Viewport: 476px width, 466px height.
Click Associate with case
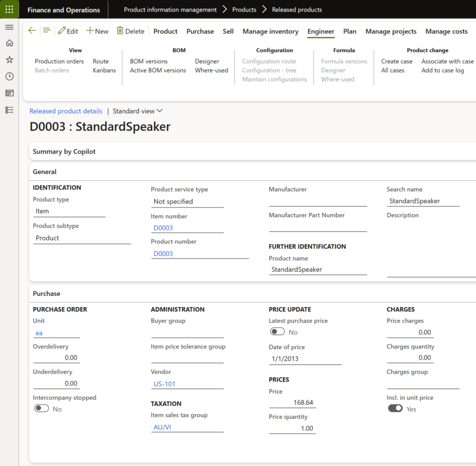point(447,61)
